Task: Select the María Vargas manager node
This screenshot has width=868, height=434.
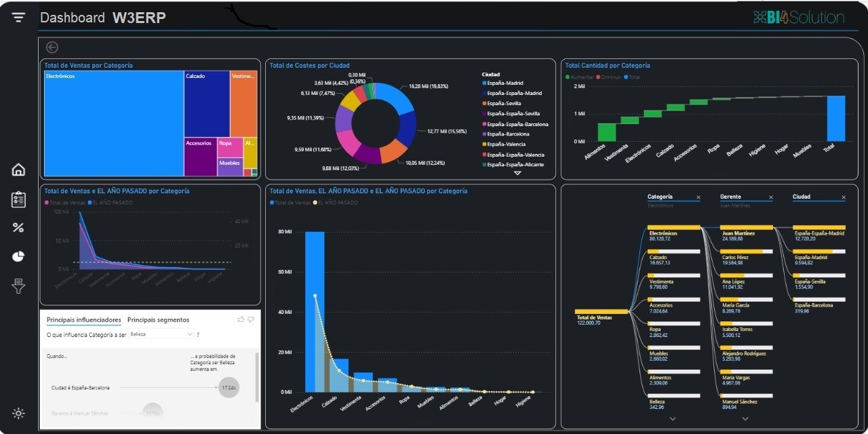Action: [x=746, y=377]
